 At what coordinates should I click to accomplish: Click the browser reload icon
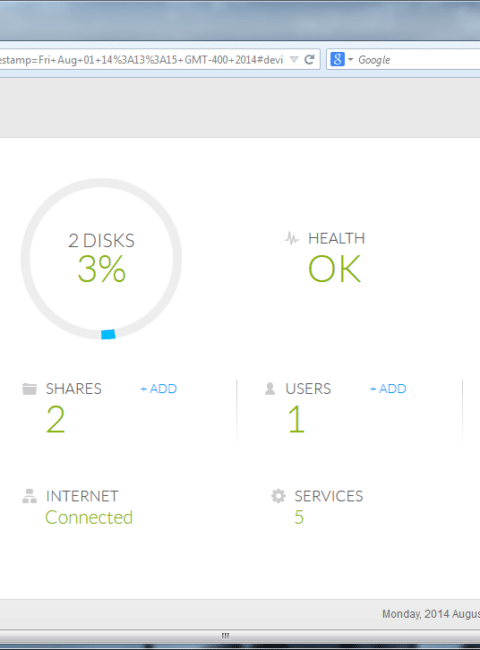coord(309,60)
